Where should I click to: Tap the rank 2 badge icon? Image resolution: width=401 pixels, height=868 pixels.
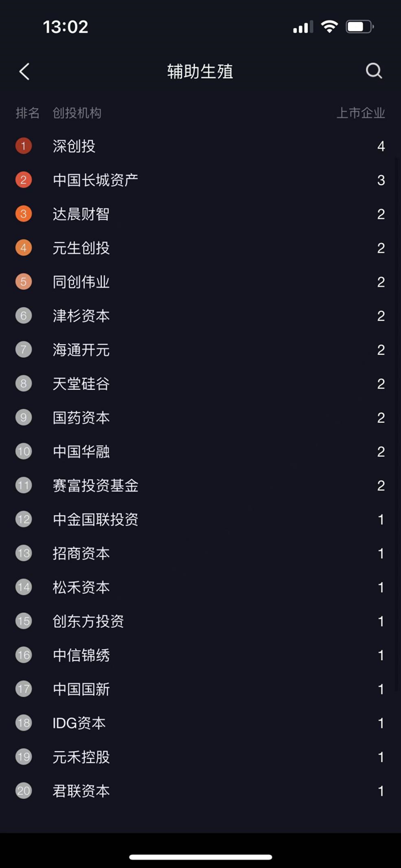point(23,180)
